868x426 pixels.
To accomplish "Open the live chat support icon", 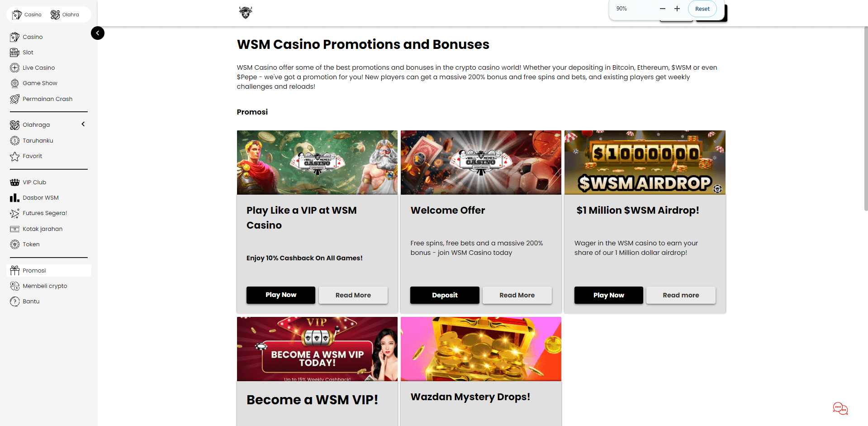I will pyautogui.click(x=840, y=408).
